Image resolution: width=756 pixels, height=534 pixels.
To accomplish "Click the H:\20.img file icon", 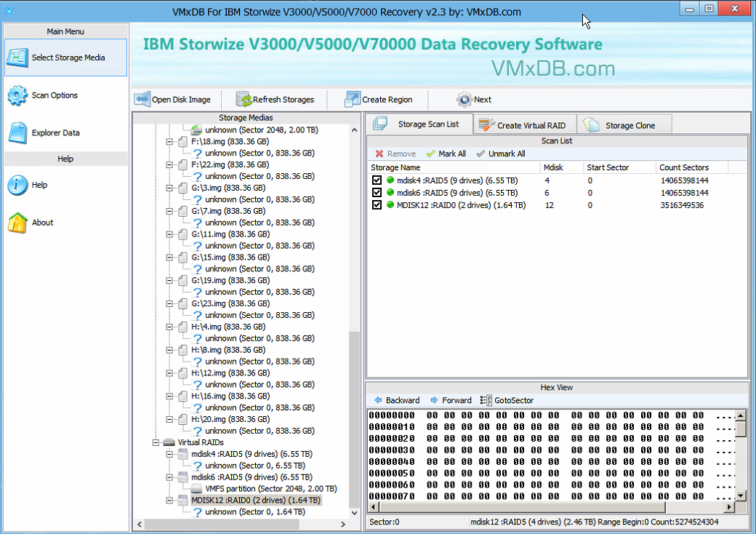I will pos(182,419).
